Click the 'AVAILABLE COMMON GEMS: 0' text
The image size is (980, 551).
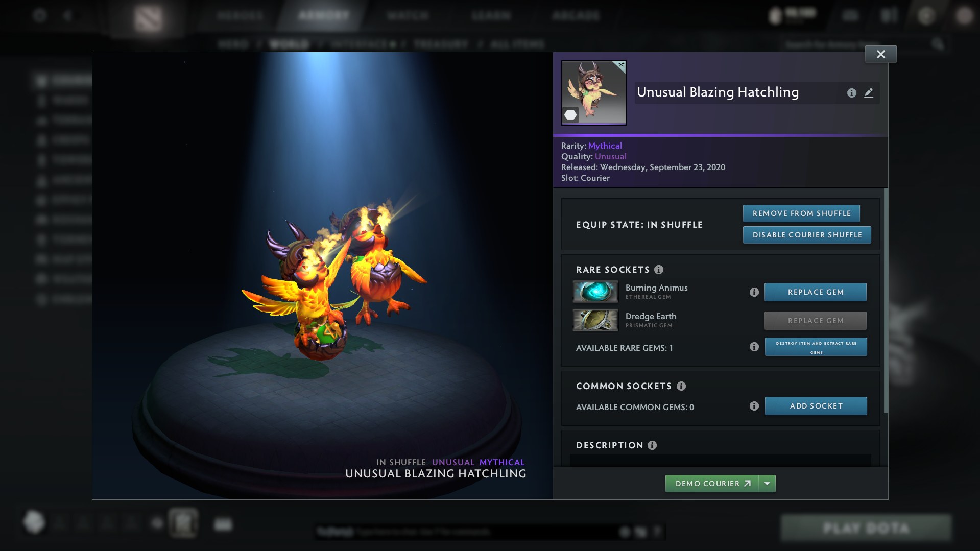pos(635,407)
